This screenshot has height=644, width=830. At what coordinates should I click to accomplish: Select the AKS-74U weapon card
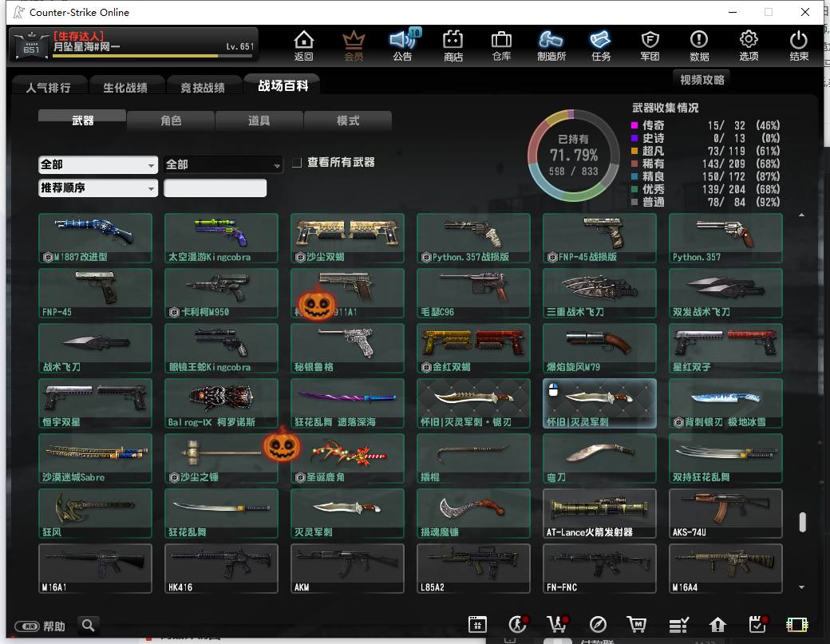coord(725,513)
